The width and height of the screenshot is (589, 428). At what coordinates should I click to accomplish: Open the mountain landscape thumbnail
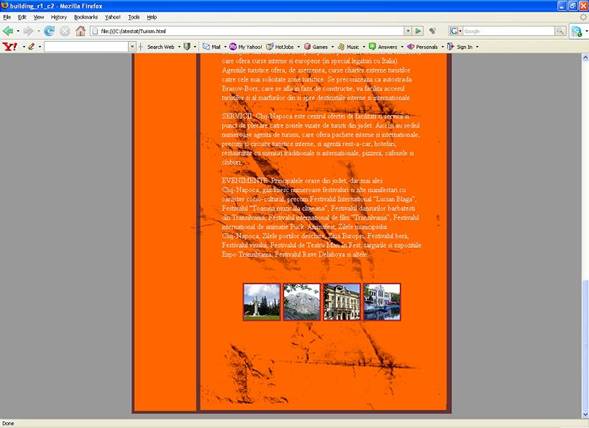302,302
